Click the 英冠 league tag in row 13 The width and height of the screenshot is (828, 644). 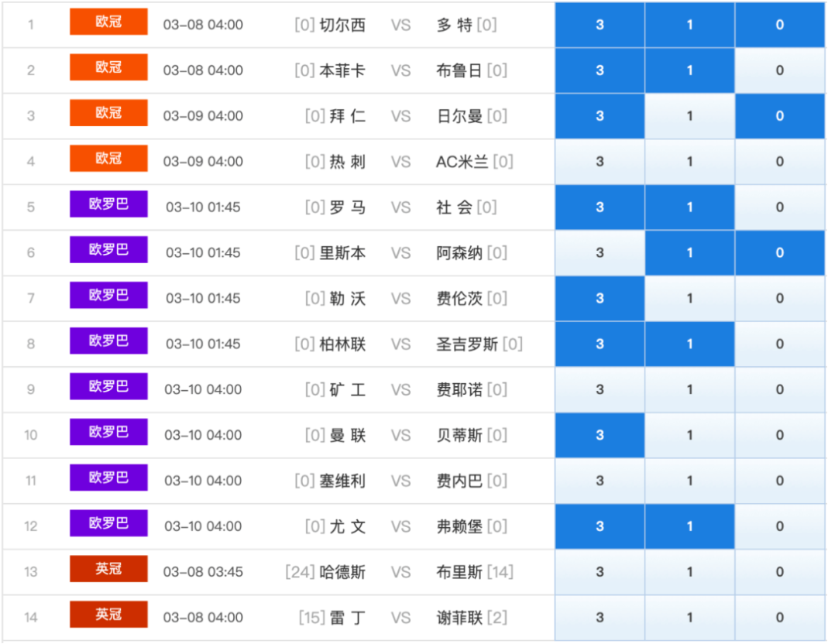pos(108,568)
